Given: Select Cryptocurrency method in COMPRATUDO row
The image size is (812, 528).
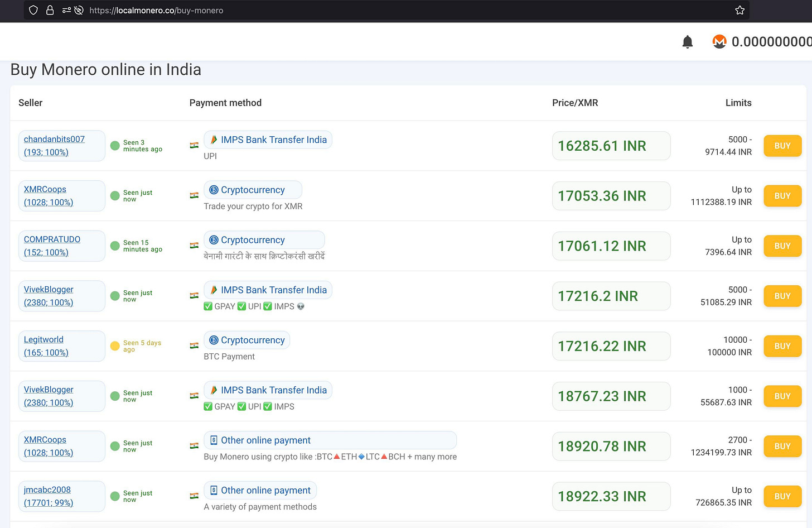Looking at the screenshot, I should 264,240.
